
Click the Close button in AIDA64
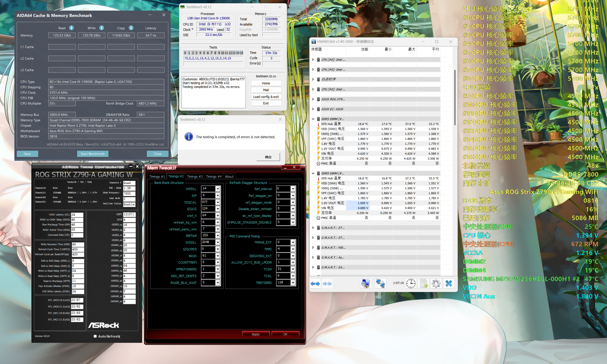coord(157,154)
